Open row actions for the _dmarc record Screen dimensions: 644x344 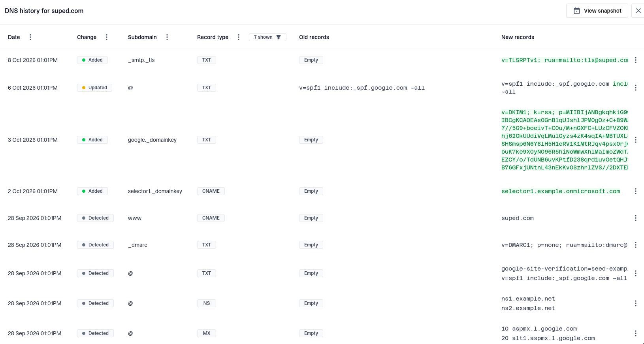[636, 245]
